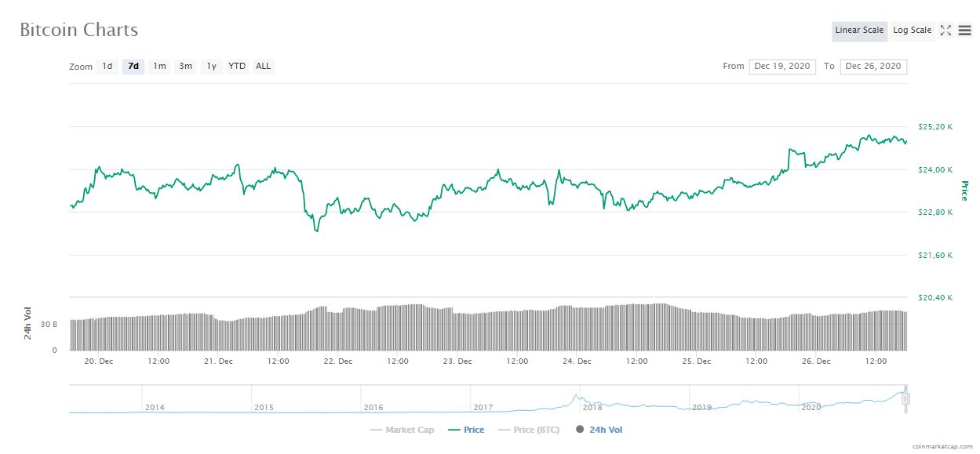Screen dimensions: 980x454
Task: Edit the From date field
Action: 782,67
